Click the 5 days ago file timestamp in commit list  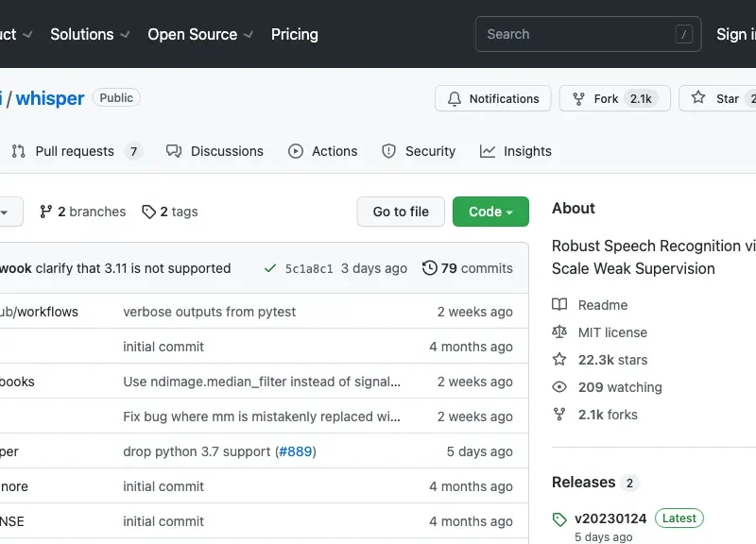point(480,451)
